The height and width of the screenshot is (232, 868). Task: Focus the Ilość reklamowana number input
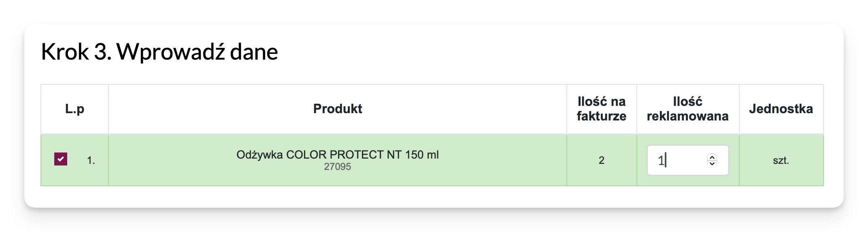[x=680, y=161]
